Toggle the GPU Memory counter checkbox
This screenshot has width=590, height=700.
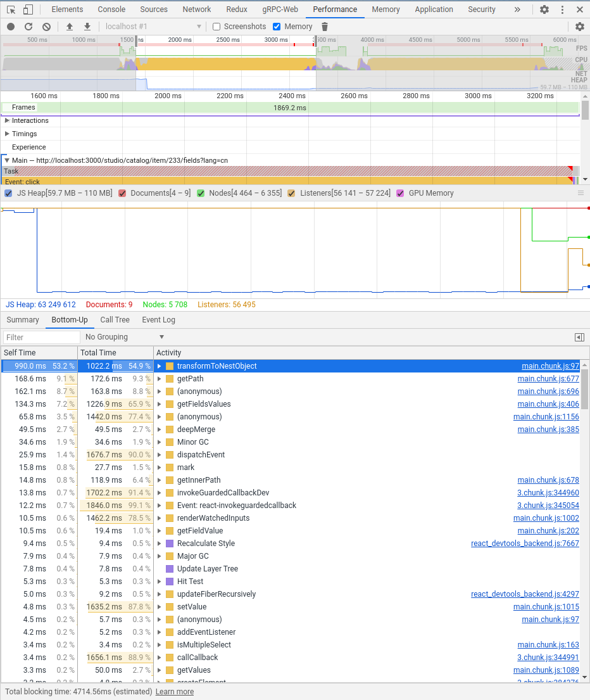click(x=400, y=193)
